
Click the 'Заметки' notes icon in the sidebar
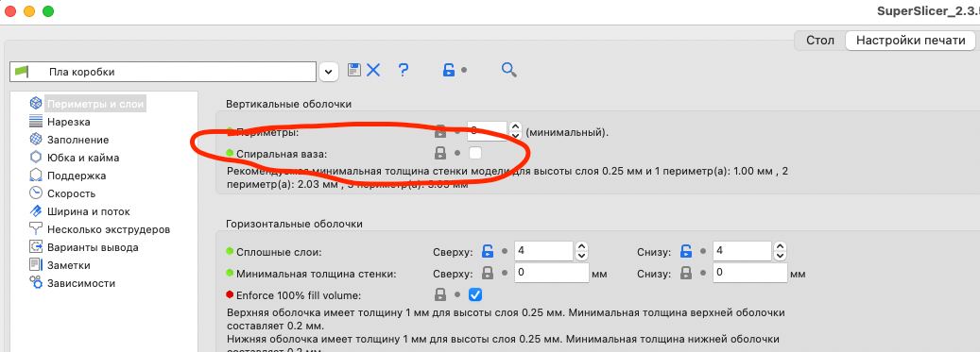point(36,264)
